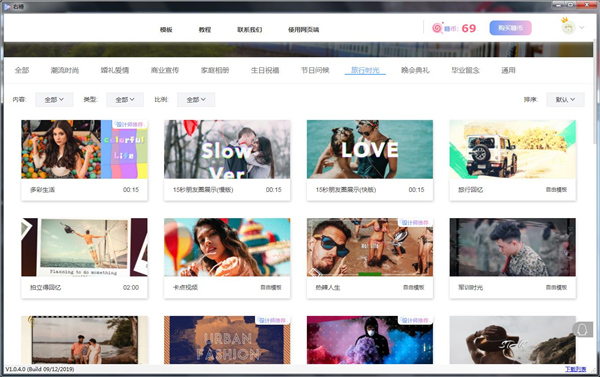This screenshot has height=377, width=600.
Task: Expand the account menu arrow beside avatar
Action: (x=582, y=28)
